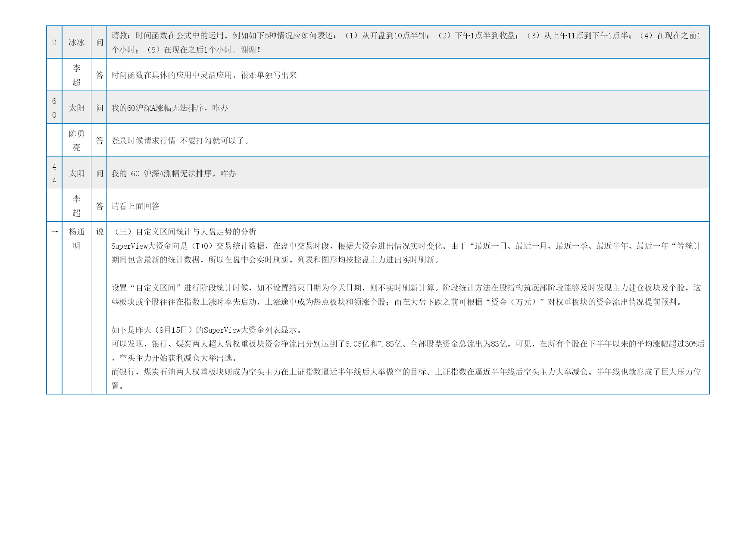Click heading （三）自定义区间统计与大盘走势的分析
This screenshot has width=756, height=535.
(x=184, y=232)
